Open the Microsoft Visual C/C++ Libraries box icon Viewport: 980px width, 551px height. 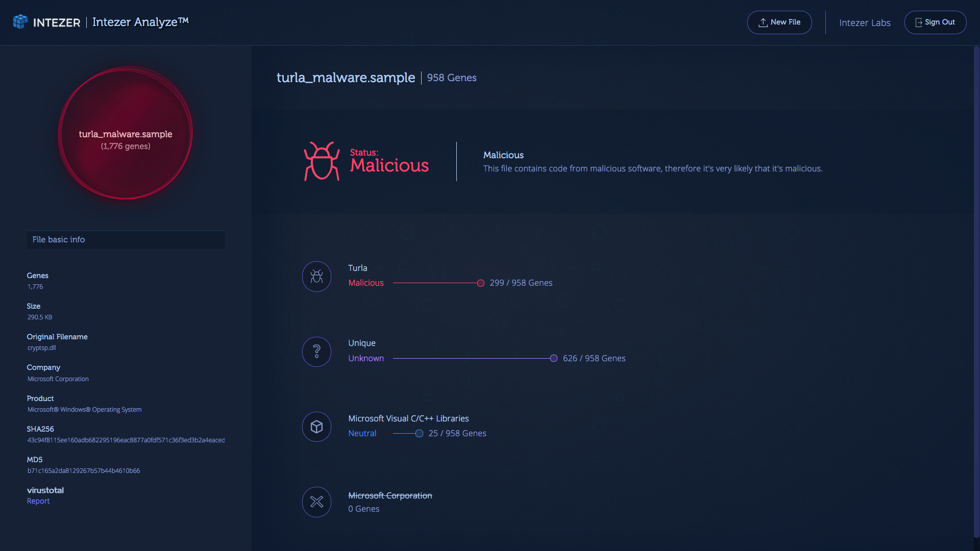tap(316, 427)
